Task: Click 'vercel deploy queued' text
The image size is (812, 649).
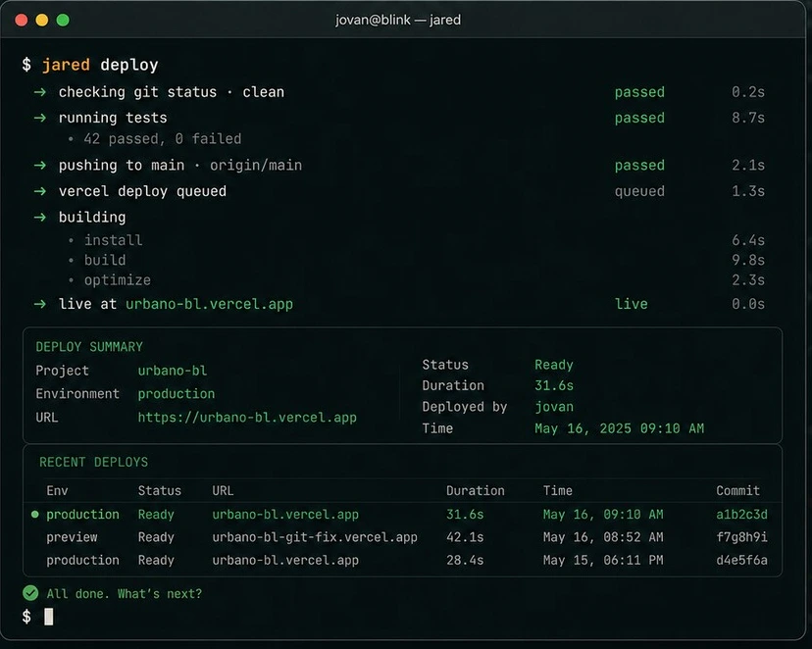Action: [x=142, y=191]
